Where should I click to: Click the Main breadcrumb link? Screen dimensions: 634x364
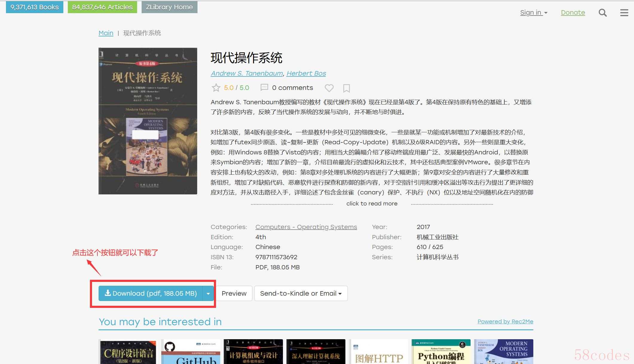point(106,33)
